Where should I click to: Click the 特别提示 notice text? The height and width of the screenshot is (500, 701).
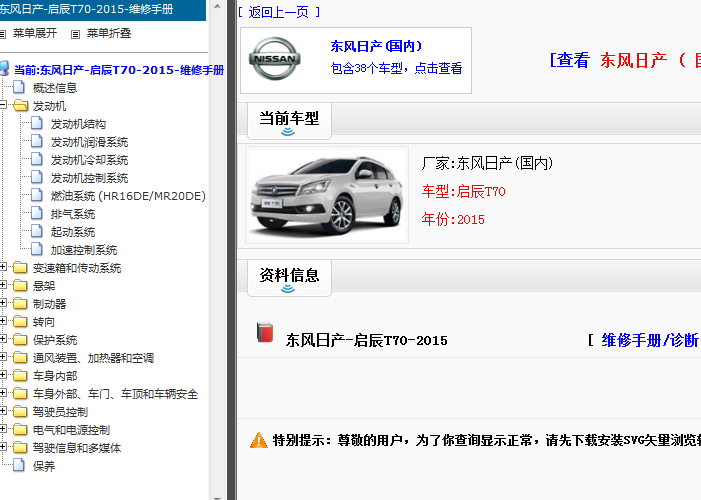click(x=487, y=441)
